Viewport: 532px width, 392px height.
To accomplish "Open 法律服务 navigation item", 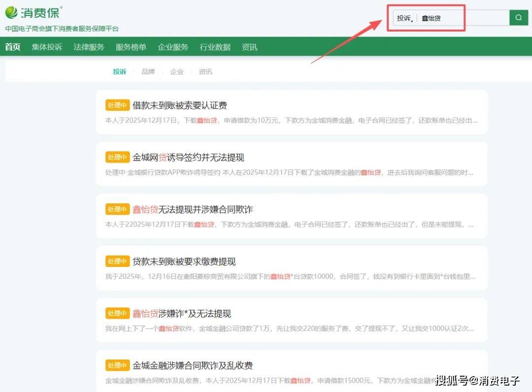I will click(x=89, y=47).
